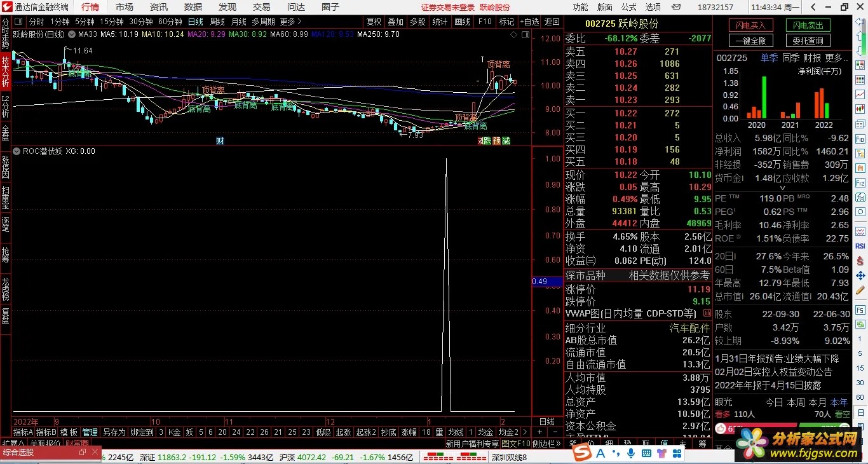Click the keyboard icon in IME bar
868x464 pixels.
646,453
